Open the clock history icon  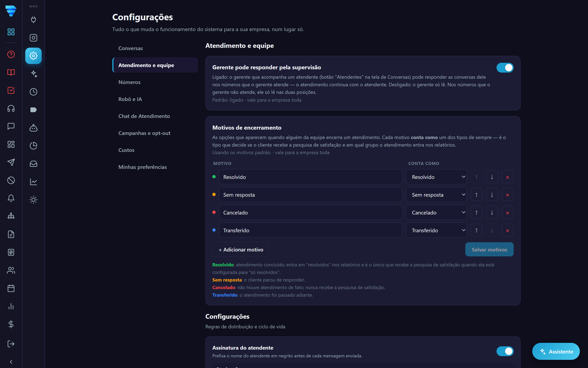(33, 92)
